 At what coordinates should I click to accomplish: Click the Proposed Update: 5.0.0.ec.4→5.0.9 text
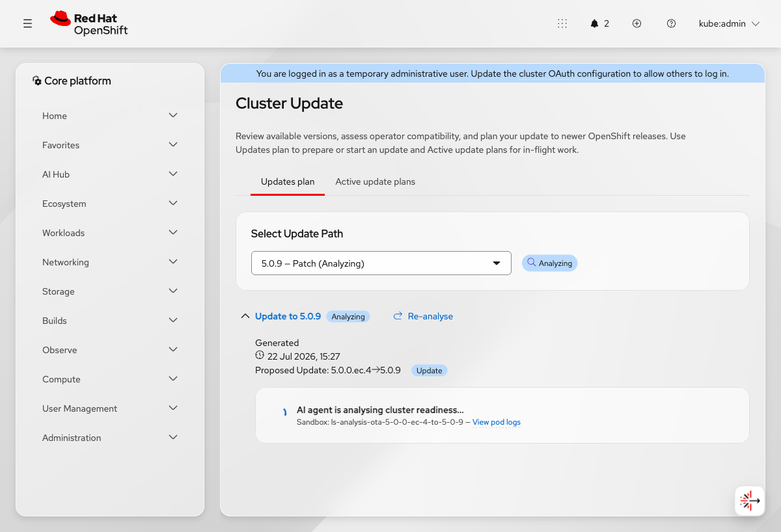click(328, 371)
